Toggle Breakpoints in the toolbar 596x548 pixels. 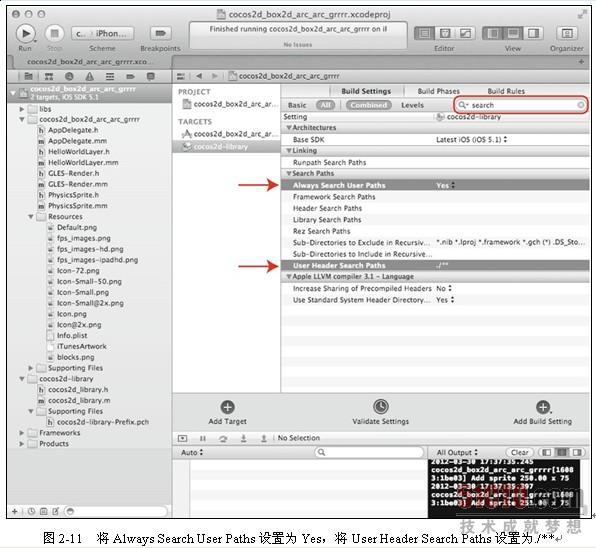pos(160,33)
